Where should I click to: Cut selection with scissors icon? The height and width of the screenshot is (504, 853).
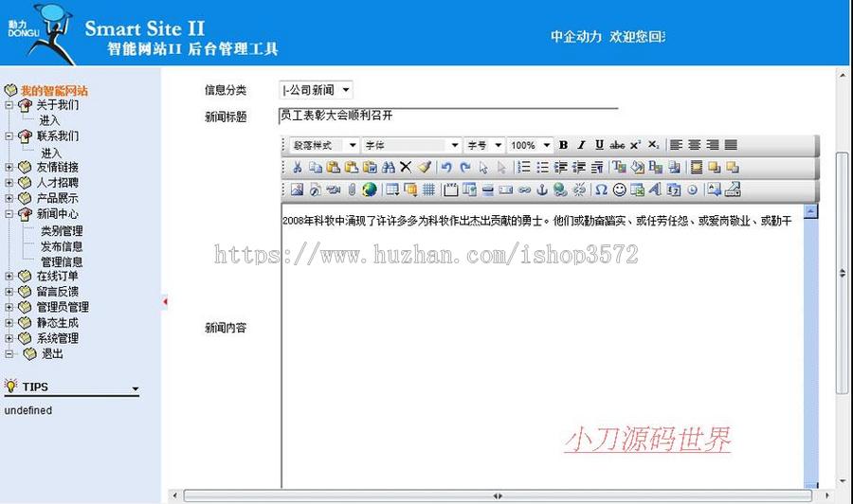[297, 168]
